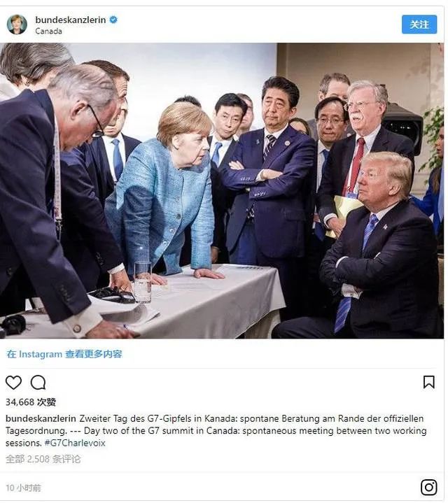Click the Instagram logo icon

point(429,488)
